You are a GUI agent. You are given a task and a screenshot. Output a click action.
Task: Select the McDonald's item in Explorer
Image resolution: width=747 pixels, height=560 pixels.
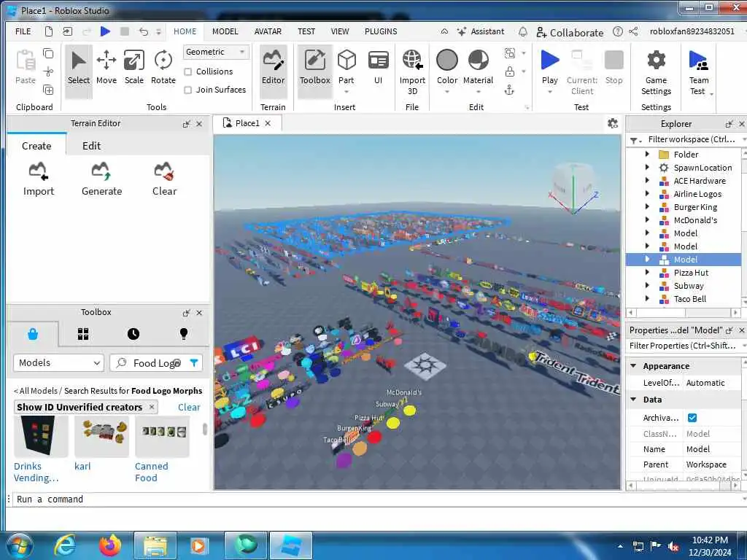coord(695,220)
